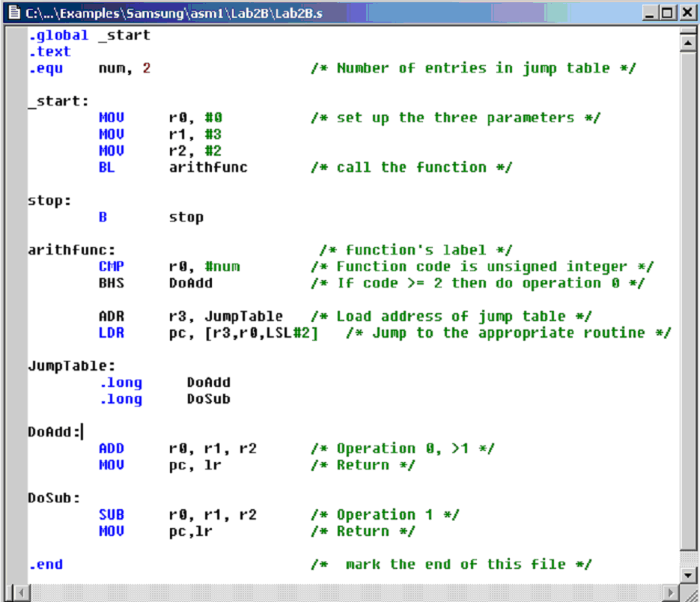
Task: Click operand 'r1, #3'
Action: [195, 134]
